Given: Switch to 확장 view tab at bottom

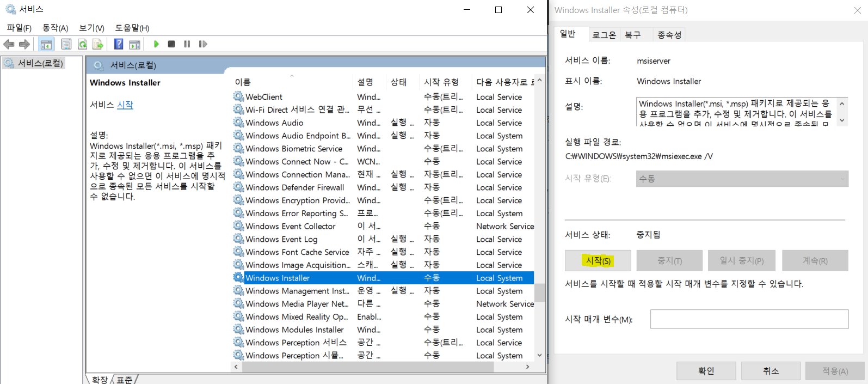Looking at the screenshot, I should click(x=100, y=380).
